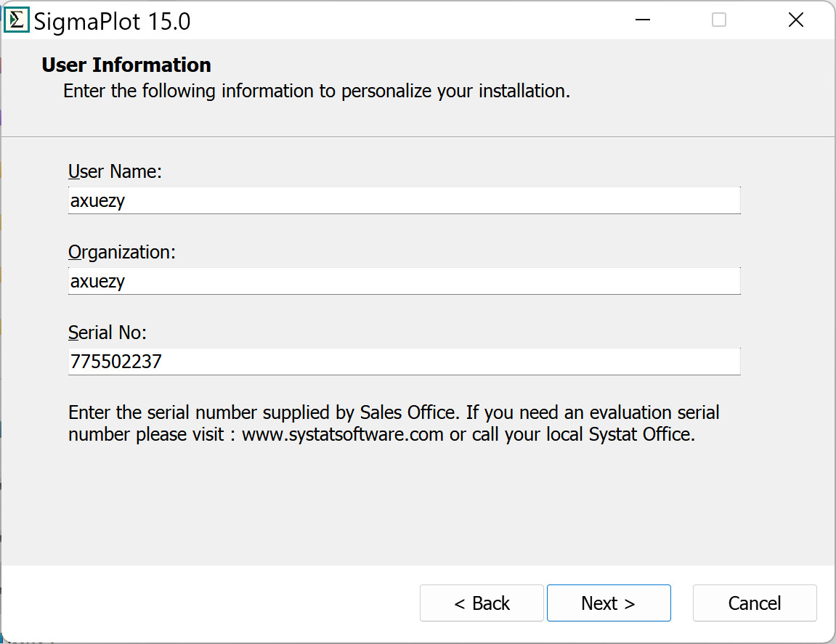
Task: Click the "Serial No:" label
Action: (107, 333)
